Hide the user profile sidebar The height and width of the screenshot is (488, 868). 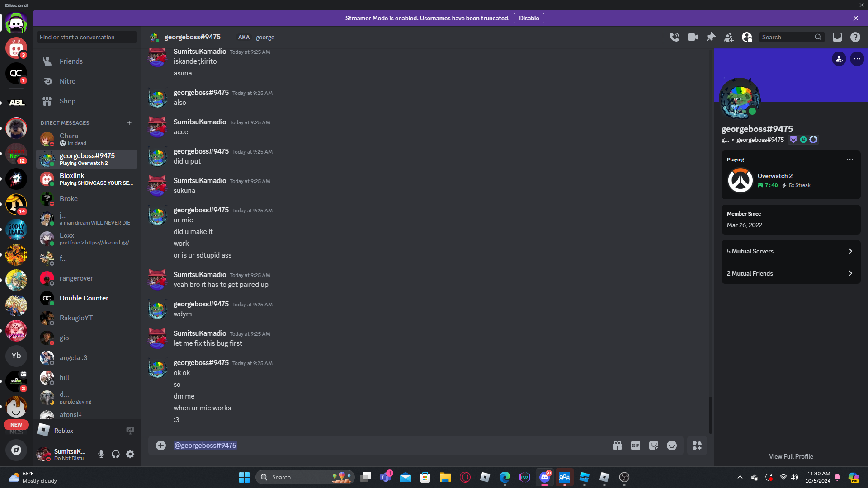click(x=747, y=37)
